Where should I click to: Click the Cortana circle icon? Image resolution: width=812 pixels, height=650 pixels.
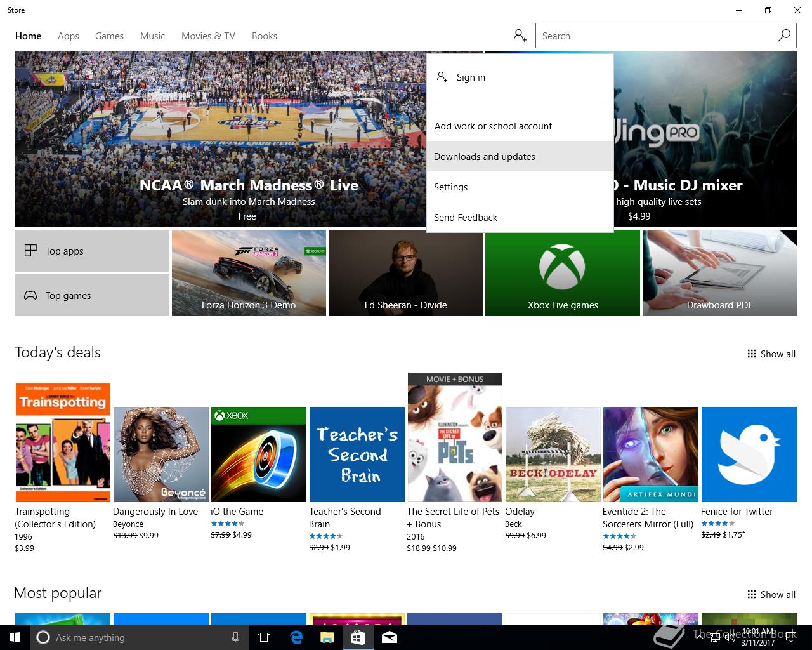(43, 637)
